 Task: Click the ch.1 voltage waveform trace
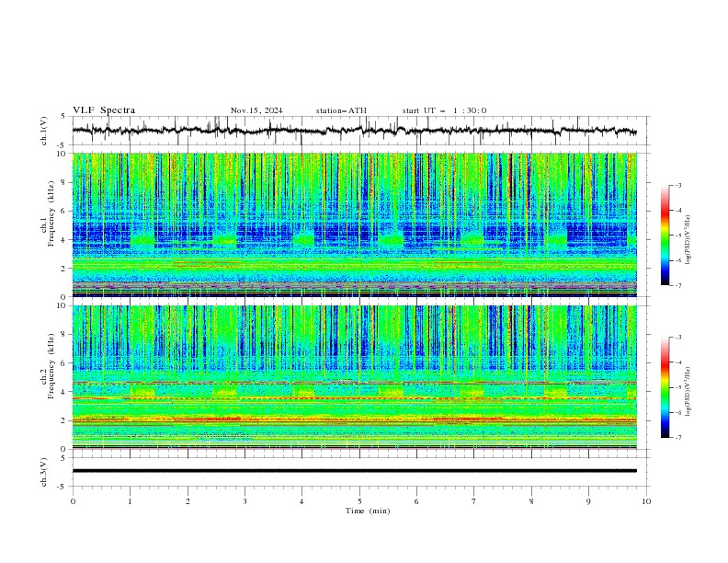click(x=354, y=131)
